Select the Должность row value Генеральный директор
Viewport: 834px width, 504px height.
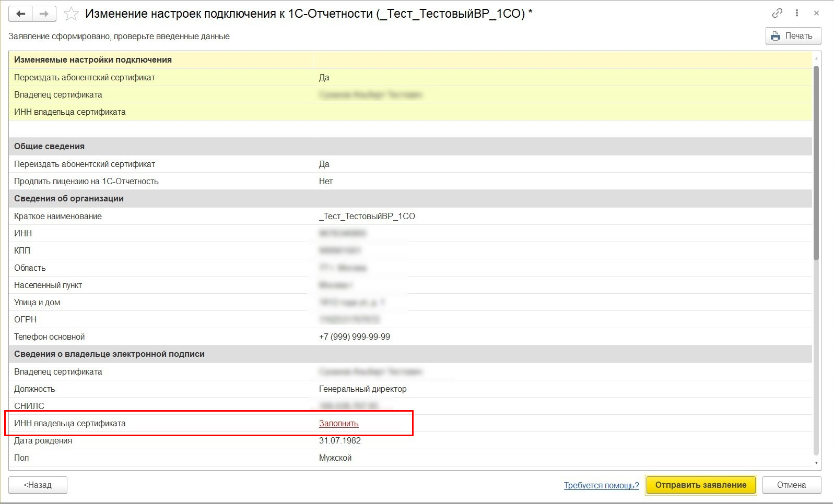[362, 389]
